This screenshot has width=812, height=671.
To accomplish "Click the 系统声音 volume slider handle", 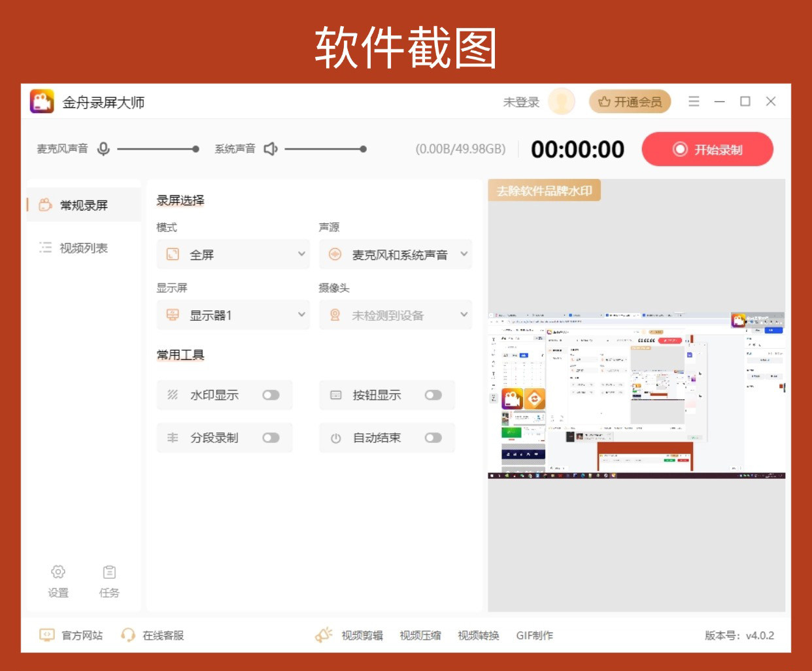I will point(363,149).
